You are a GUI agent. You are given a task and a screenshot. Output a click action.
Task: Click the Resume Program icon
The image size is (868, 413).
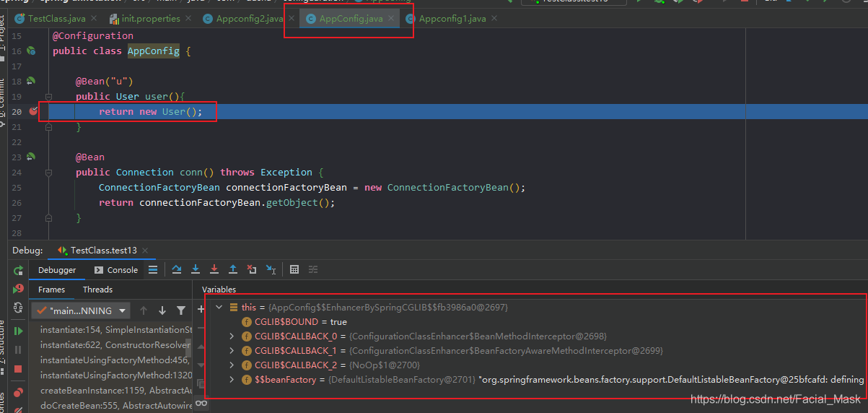point(19,331)
